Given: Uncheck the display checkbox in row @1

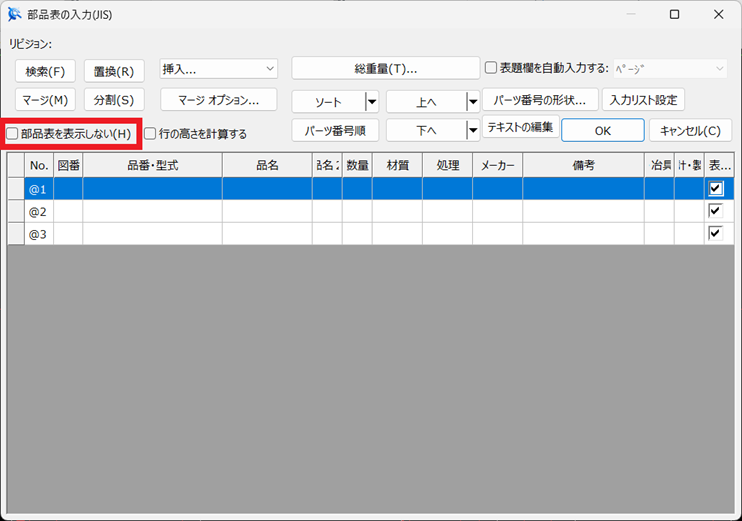Looking at the screenshot, I should click(x=715, y=188).
